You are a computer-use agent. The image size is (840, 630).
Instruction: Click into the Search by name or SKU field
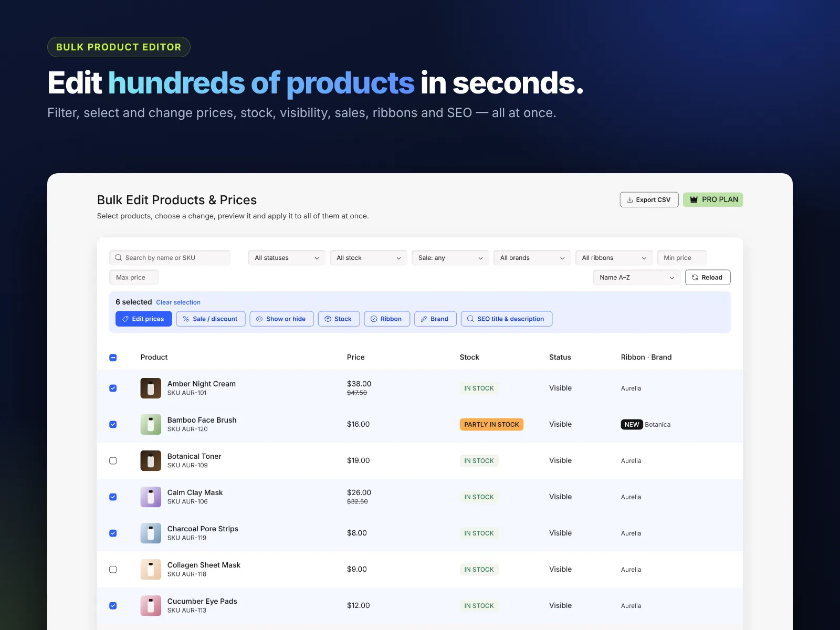click(170, 258)
